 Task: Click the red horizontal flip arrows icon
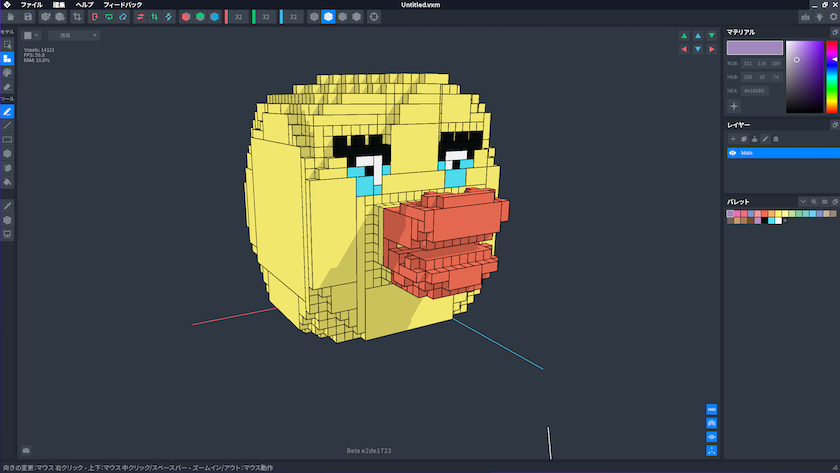point(140,17)
